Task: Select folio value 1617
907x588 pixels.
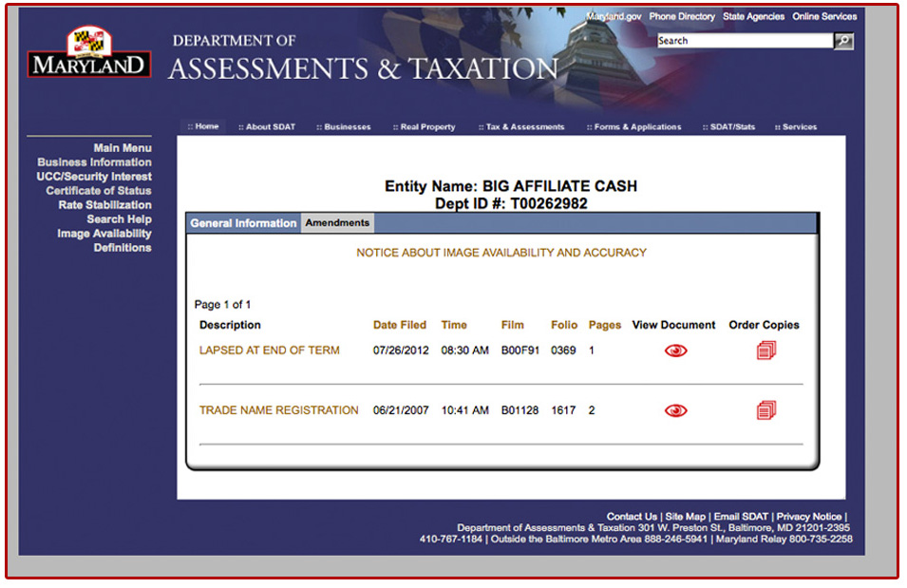Action: pyautogui.click(x=563, y=410)
